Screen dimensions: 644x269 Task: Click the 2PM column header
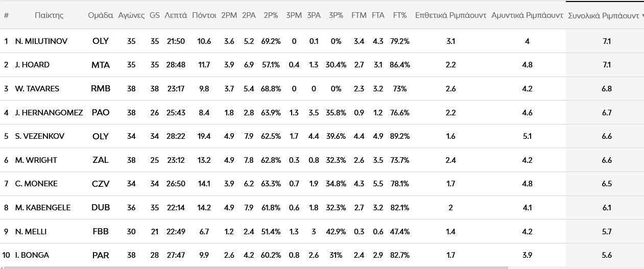tap(229, 15)
